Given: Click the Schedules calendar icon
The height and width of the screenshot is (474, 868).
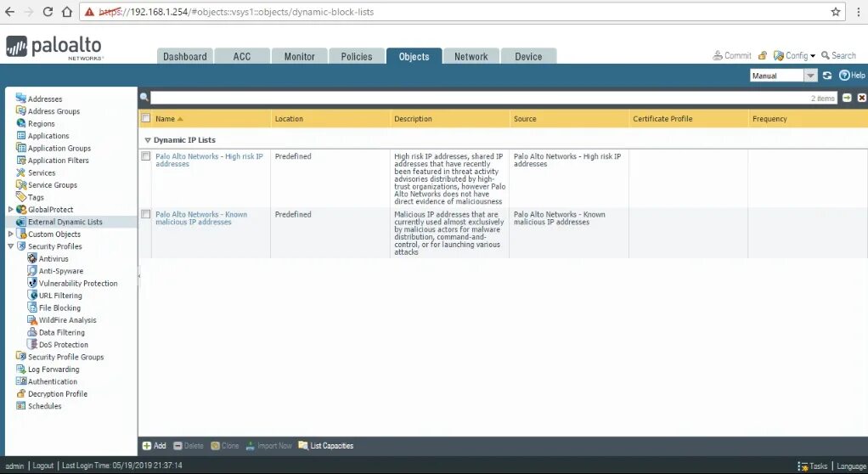Looking at the screenshot, I should point(21,405).
